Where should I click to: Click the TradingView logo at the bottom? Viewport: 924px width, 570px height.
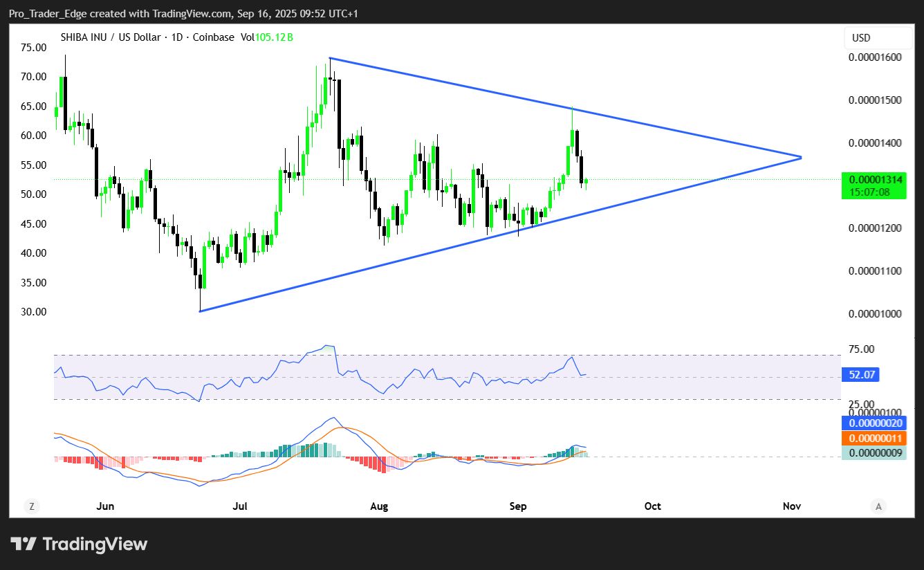click(79, 544)
